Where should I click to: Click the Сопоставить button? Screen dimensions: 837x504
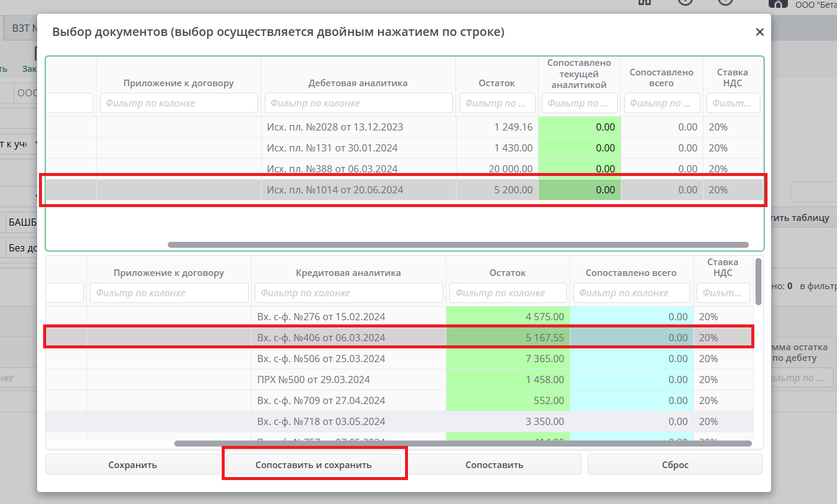point(494,464)
